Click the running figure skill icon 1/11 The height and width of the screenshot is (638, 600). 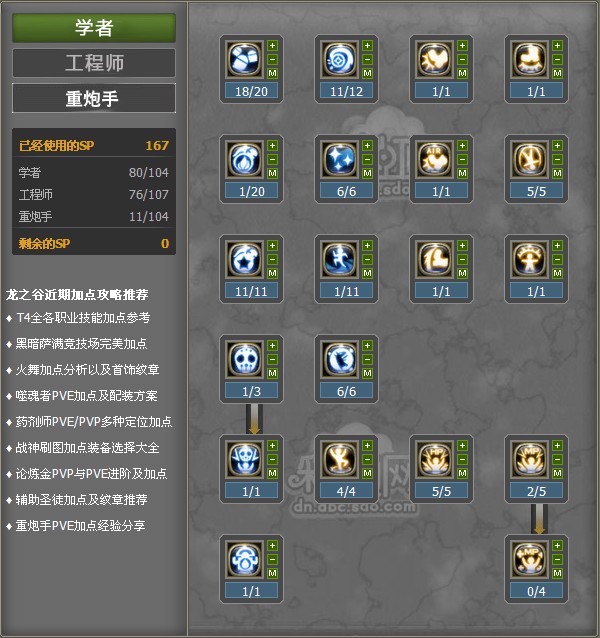pyautogui.click(x=340, y=259)
